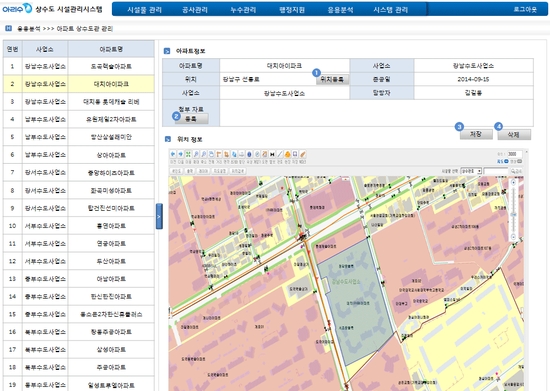Select the brown brush clear tool
This screenshot has width=550, height=391.
click(x=303, y=154)
